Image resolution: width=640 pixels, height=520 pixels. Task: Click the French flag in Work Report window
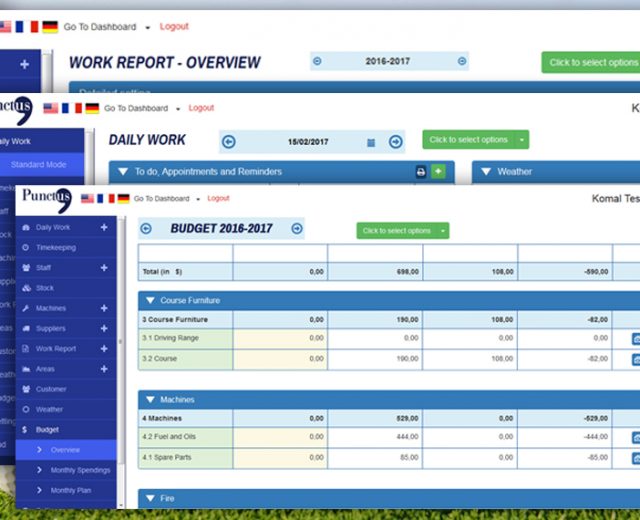point(31,27)
